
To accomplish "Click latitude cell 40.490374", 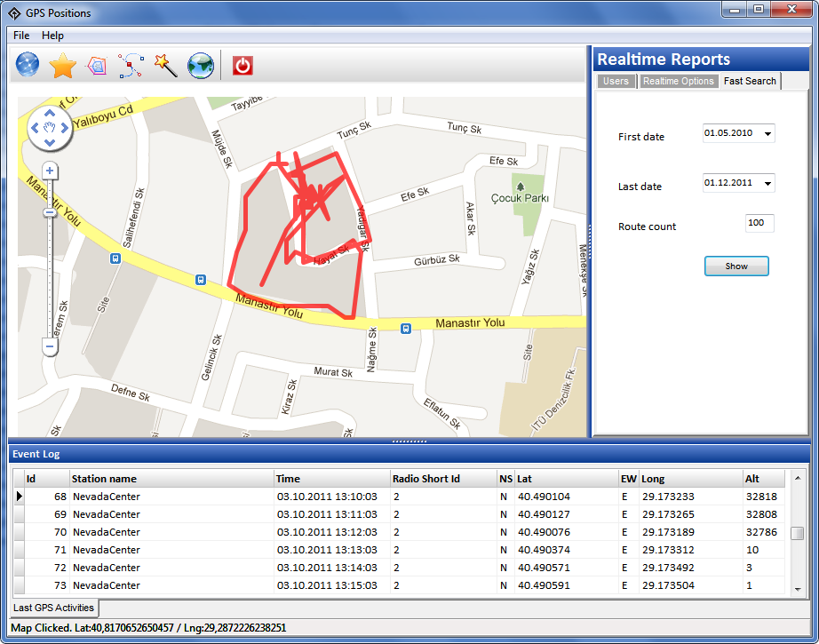I will pyautogui.click(x=567, y=550).
